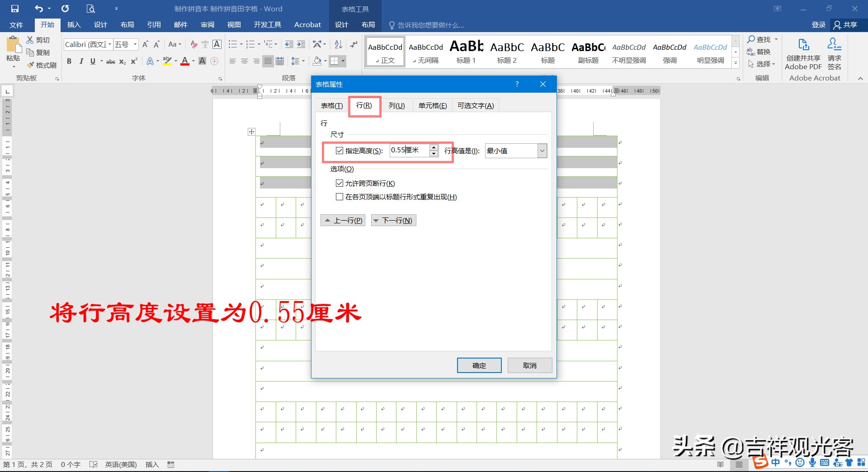The width and height of the screenshot is (868, 472).
Task: Open the 插入 ribbon tab
Action: pyautogui.click(x=74, y=25)
